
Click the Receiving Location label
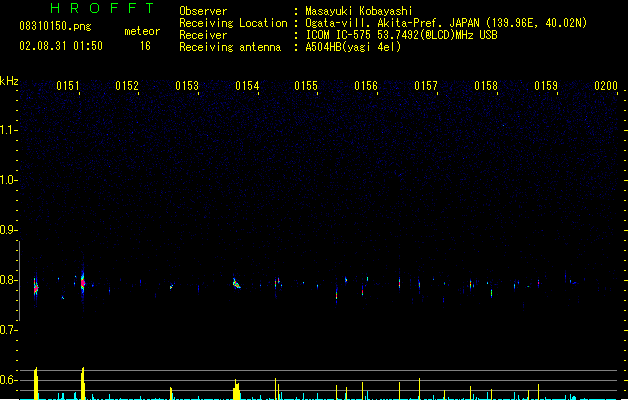pyautogui.click(x=233, y=23)
